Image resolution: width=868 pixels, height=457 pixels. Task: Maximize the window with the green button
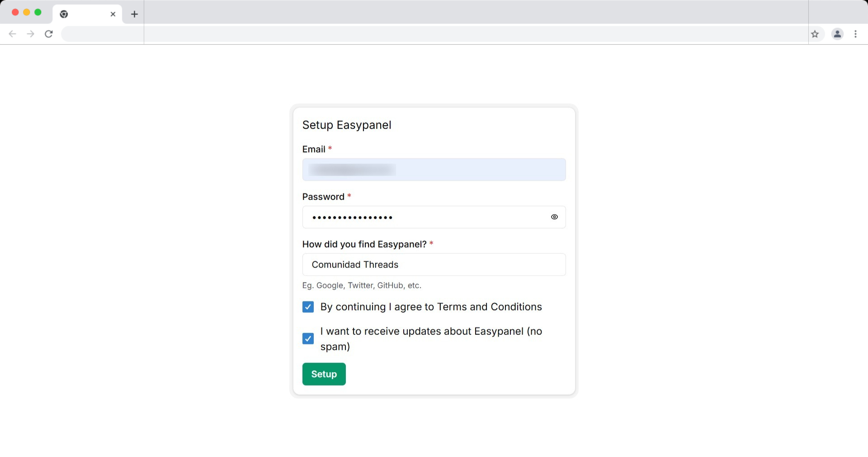pos(38,12)
